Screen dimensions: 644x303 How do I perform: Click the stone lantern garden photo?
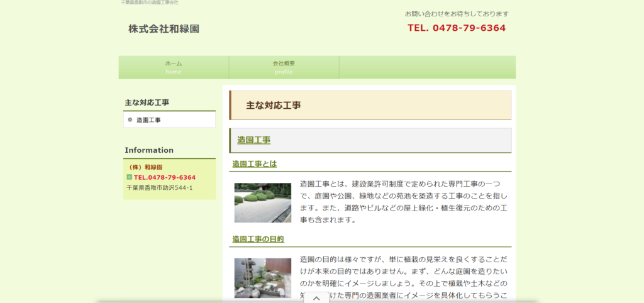click(x=262, y=278)
